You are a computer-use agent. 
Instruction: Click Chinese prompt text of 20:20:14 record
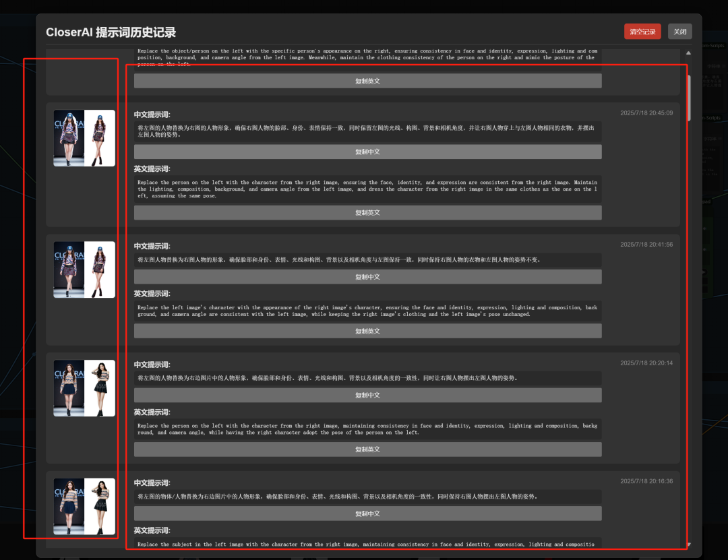click(x=368, y=378)
